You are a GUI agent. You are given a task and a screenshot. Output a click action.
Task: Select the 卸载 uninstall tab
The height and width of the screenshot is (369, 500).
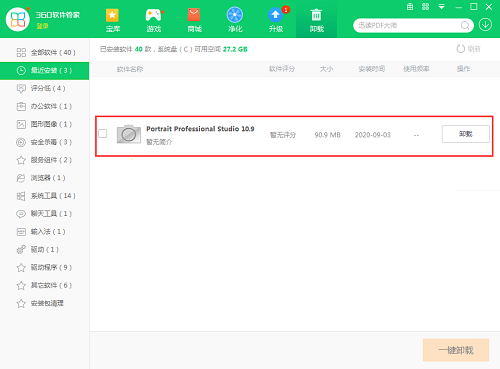pos(316,20)
